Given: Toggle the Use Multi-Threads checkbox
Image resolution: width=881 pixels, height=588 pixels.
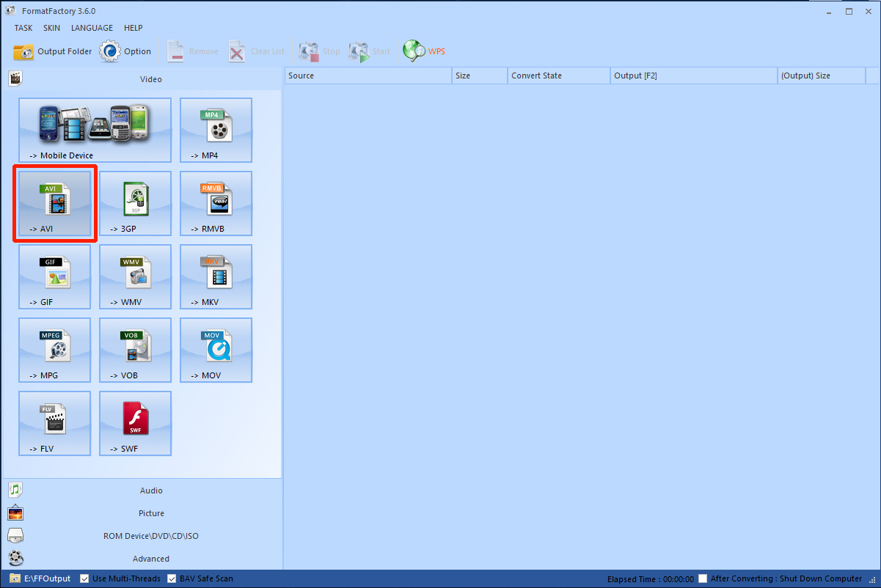Looking at the screenshot, I should pyautogui.click(x=84, y=578).
